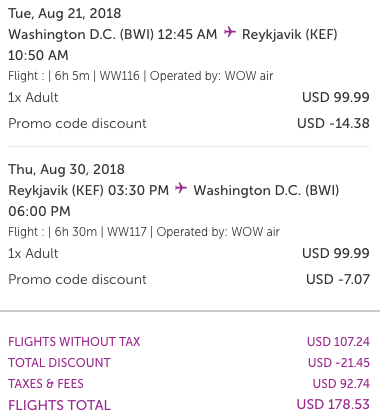Image resolution: width=380 pixels, height=419 pixels.
Task: Click the return flight airplane icon
Action: 181,188
